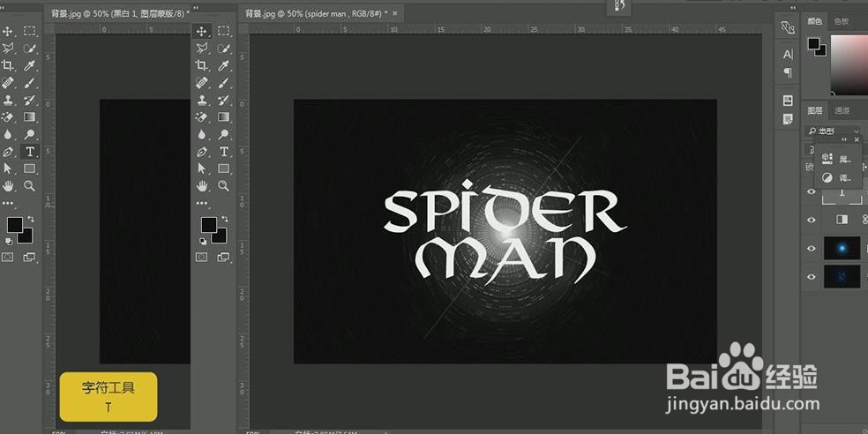Select the Eraser tool in the far-left toolbar

click(x=8, y=116)
